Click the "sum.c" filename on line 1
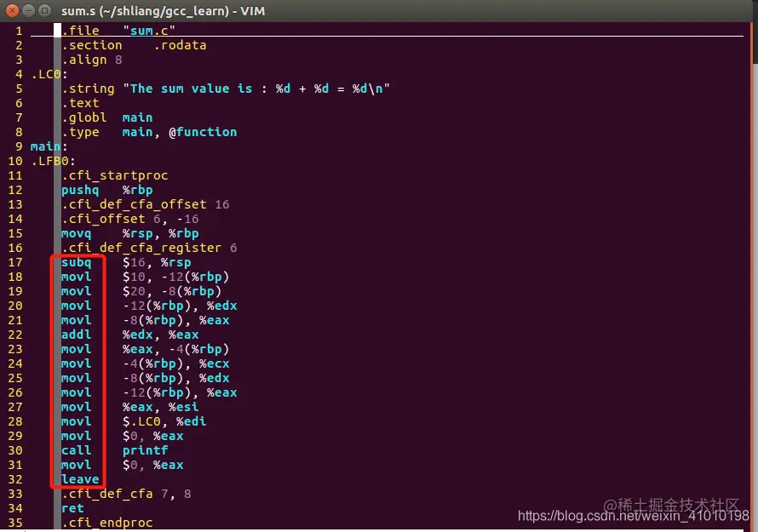 (149, 31)
